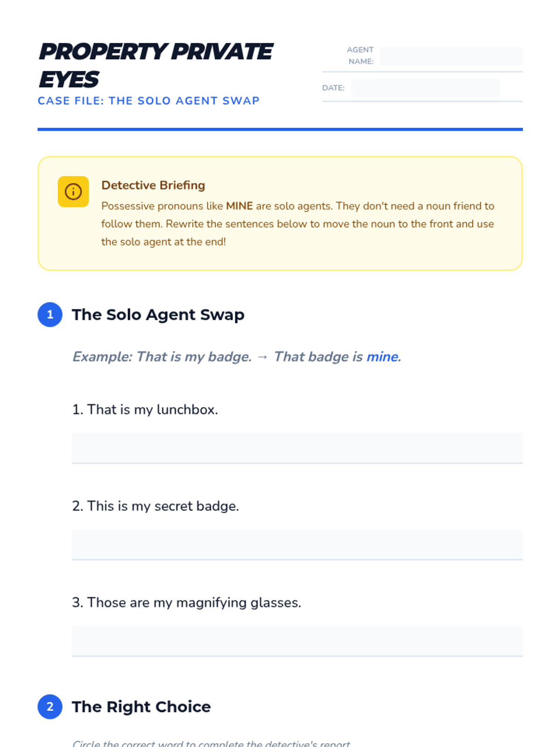Click the "Property Private Eyes" title
Image resolution: width=560 pixels, height=747 pixels.
155,65
